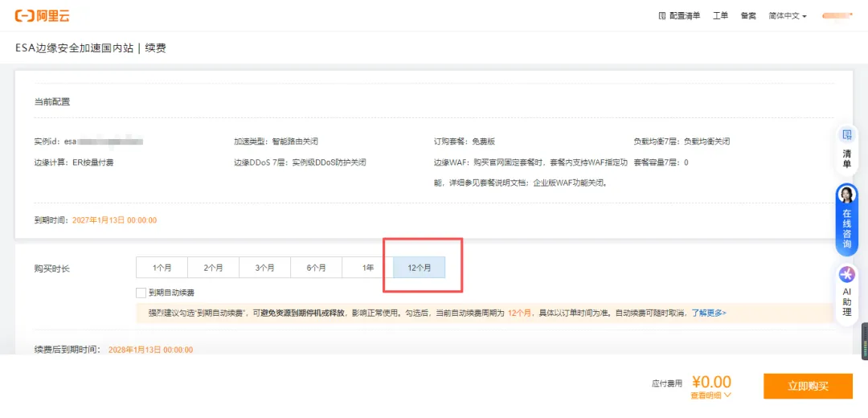Open the 工单 menu item
Image resolution: width=868 pixels, height=418 pixels.
pyautogui.click(x=720, y=16)
